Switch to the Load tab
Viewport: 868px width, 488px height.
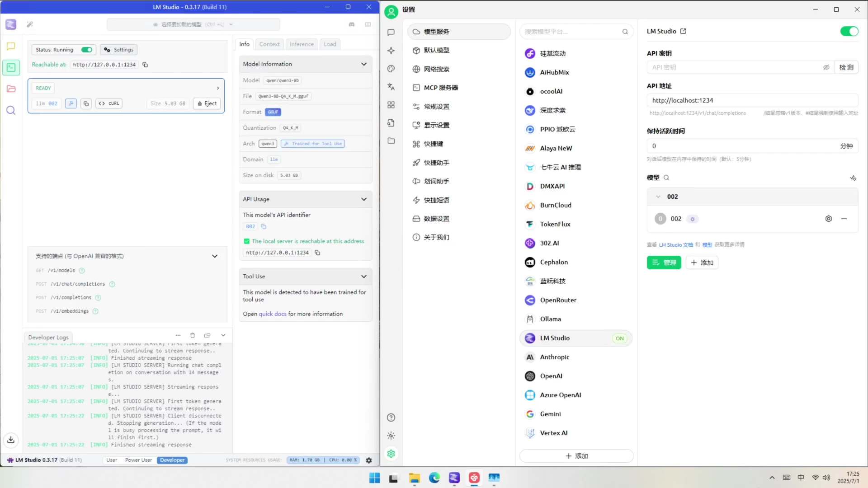(x=330, y=44)
